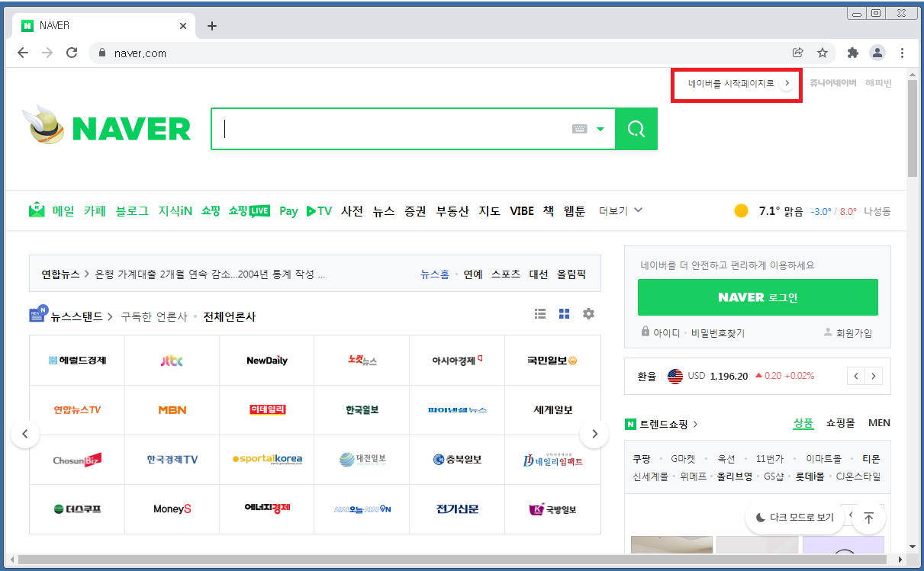Image resolution: width=924 pixels, height=571 pixels.
Task: Open the 증권 stocks link
Action: tap(415, 210)
